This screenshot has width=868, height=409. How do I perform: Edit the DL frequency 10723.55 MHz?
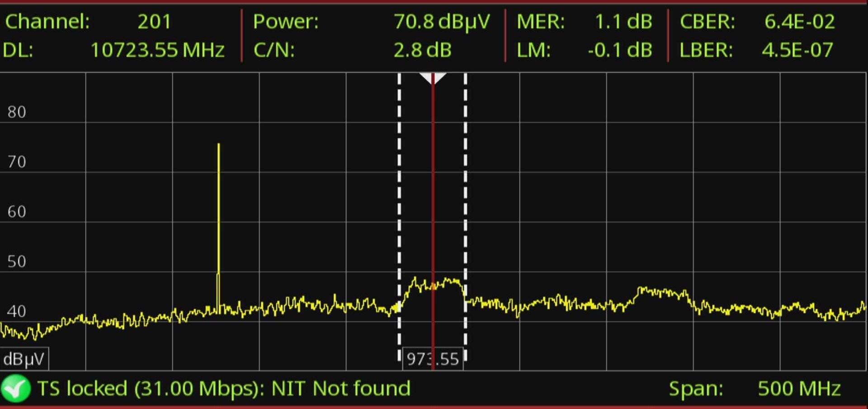[x=157, y=50]
